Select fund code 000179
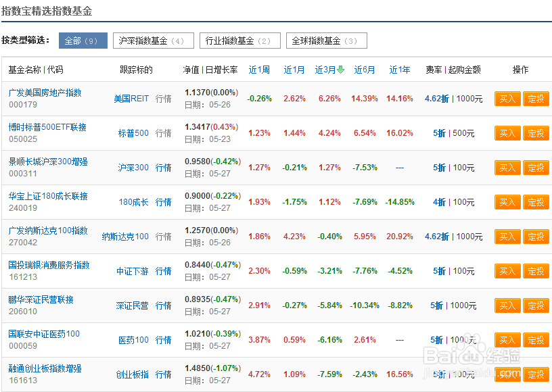 (x=23, y=105)
